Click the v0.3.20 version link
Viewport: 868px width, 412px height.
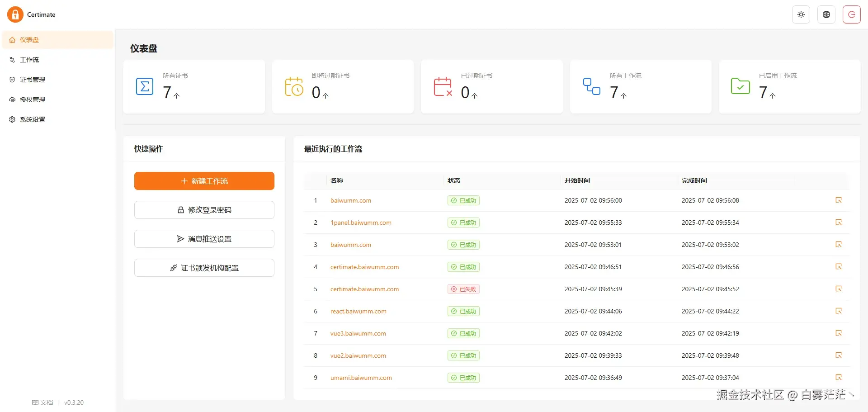[x=74, y=403]
